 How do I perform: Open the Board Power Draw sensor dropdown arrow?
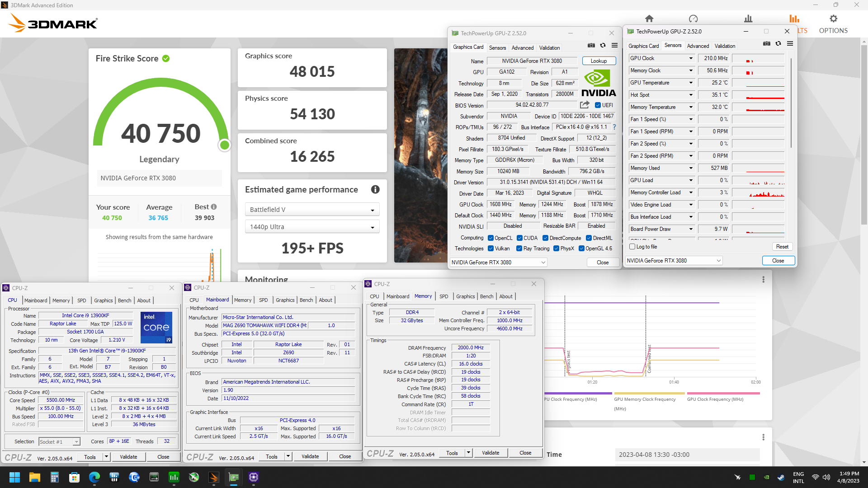[691, 229]
